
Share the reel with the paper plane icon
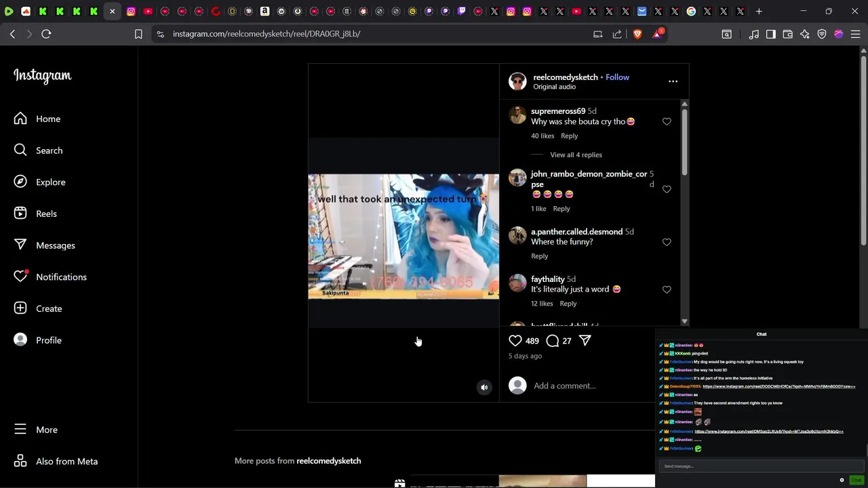pos(585,341)
